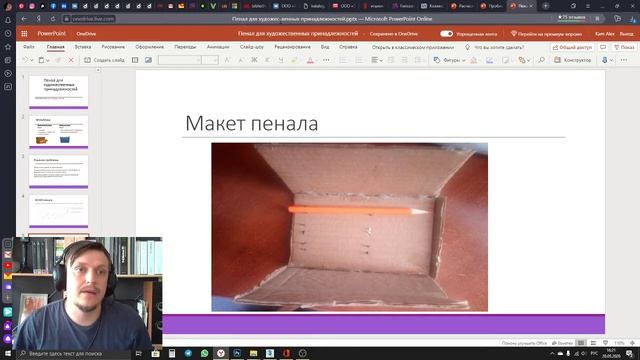Switch to the Рисование tab
This screenshot has height=360, width=640.
point(113,47)
